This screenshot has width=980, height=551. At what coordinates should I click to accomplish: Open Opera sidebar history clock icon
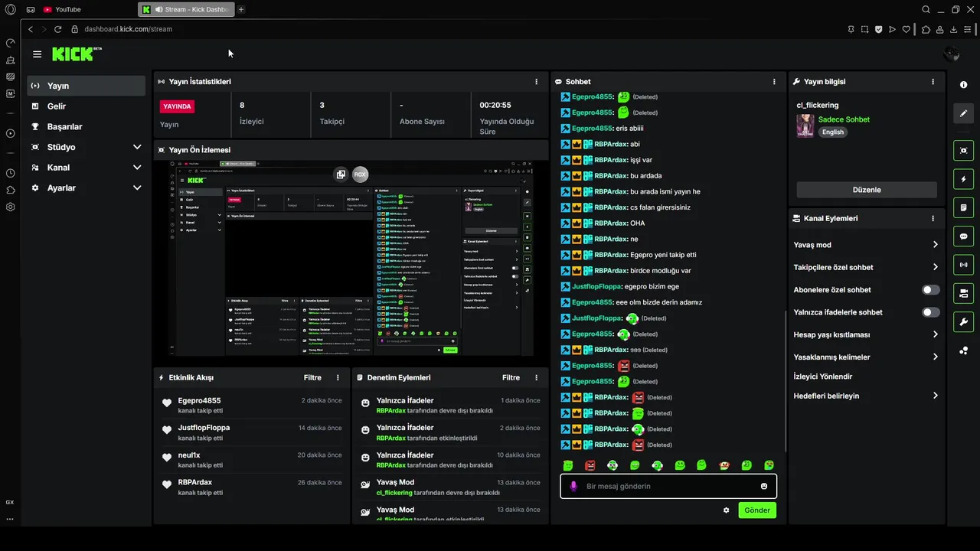point(10,173)
